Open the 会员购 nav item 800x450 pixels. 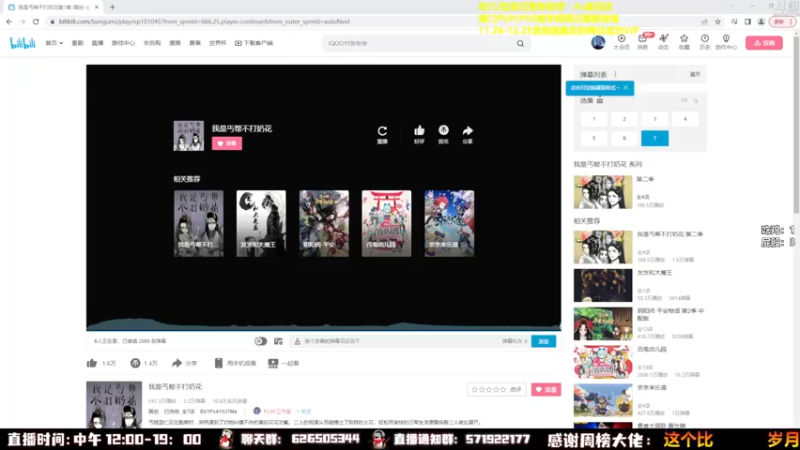tap(152, 43)
